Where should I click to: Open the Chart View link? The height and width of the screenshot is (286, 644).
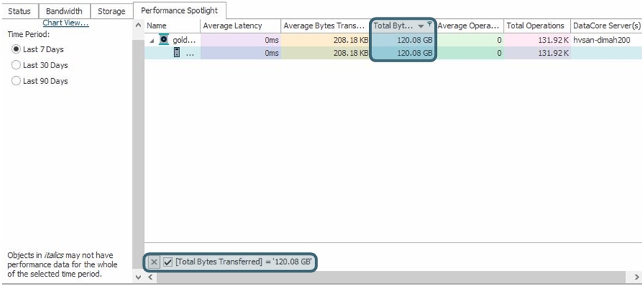[x=66, y=23]
